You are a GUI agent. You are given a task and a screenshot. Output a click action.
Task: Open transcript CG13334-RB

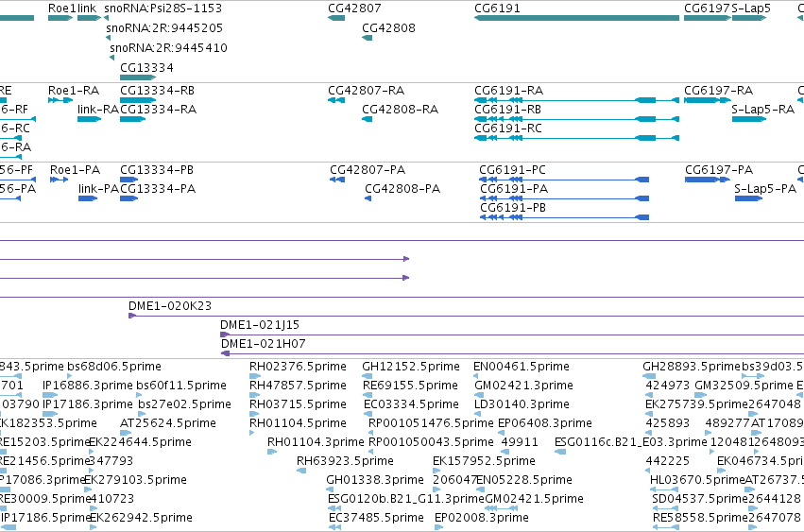tap(137, 100)
